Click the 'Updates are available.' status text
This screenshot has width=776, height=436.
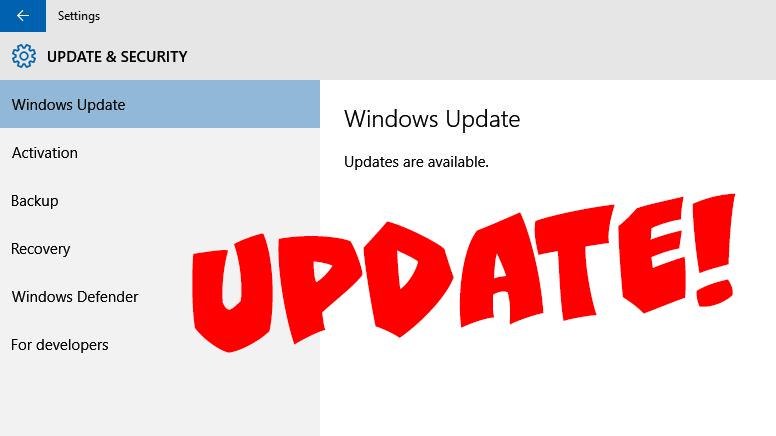(x=416, y=162)
